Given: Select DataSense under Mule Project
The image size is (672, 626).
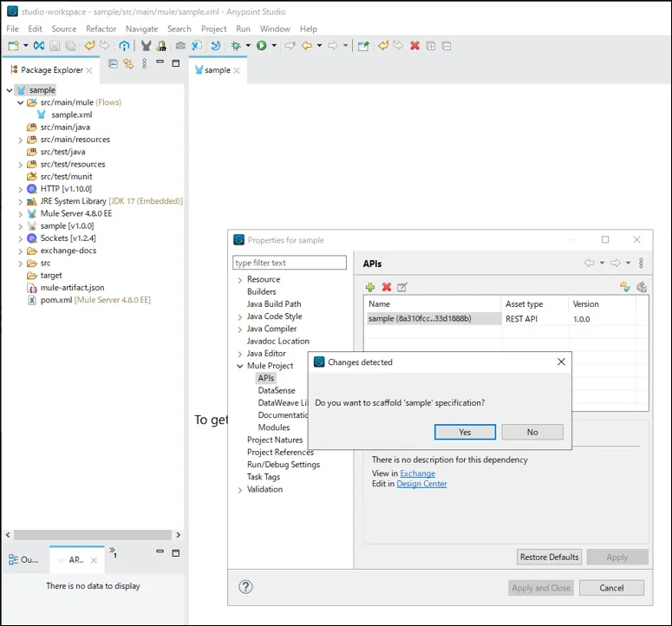Looking at the screenshot, I should point(277,390).
